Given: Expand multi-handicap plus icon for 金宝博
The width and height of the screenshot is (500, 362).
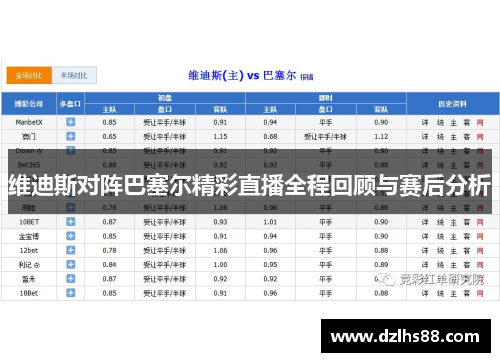Looking at the screenshot, I should pos(71,236).
